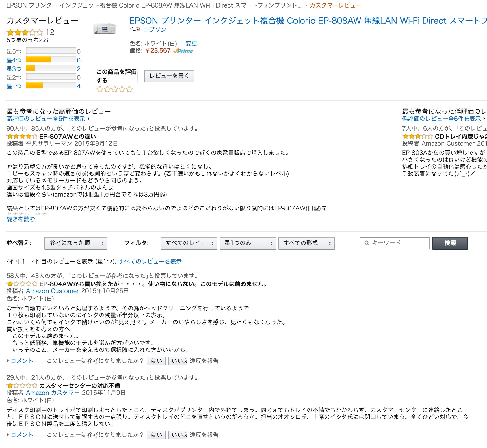
Task: Click the 検索 search button
Action: point(450,243)
